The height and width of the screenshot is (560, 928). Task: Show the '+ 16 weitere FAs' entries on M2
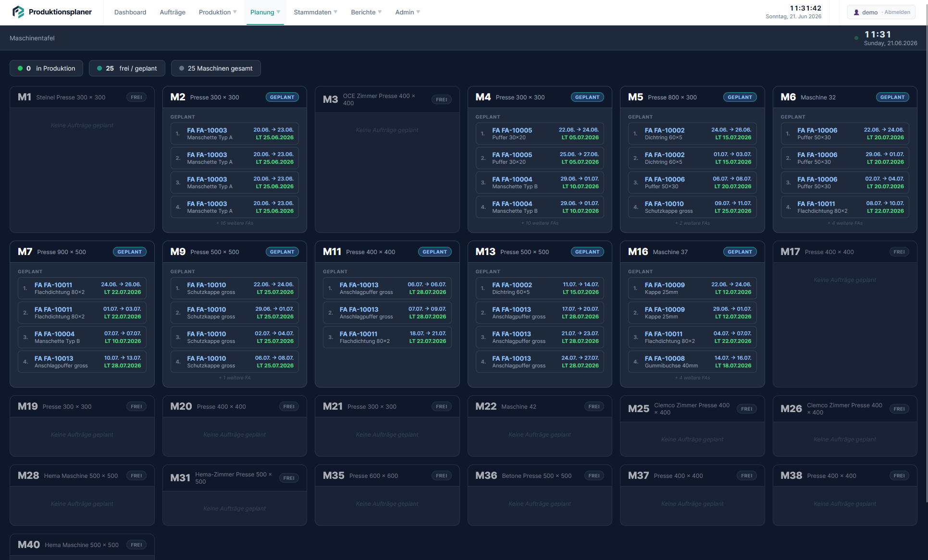[235, 223]
